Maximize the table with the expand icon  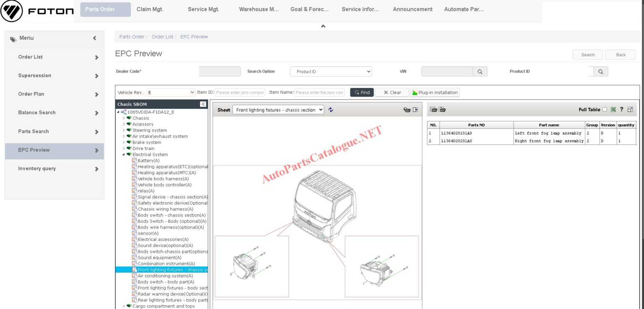630,109
